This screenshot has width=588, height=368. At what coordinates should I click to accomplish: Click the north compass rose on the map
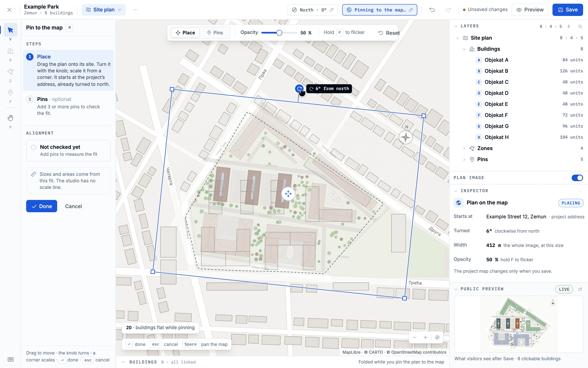pos(405,138)
